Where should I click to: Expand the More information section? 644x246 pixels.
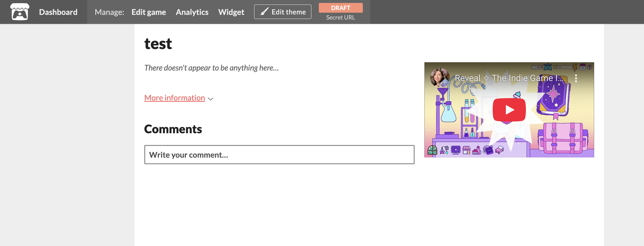(x=175, y=98)
